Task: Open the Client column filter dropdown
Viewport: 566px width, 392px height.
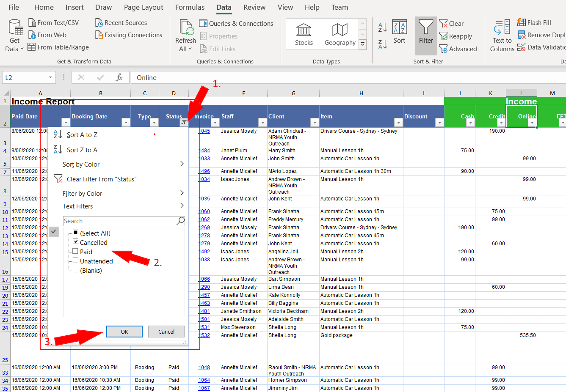Action: [315, 123]
